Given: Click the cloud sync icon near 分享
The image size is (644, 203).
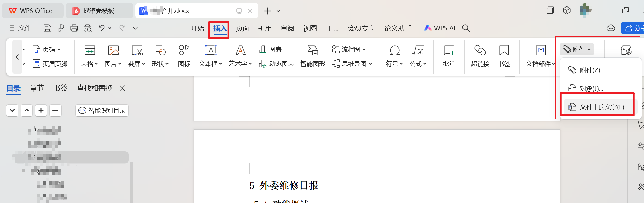Looking at the screenshot, I should click(x=611, y=28).
